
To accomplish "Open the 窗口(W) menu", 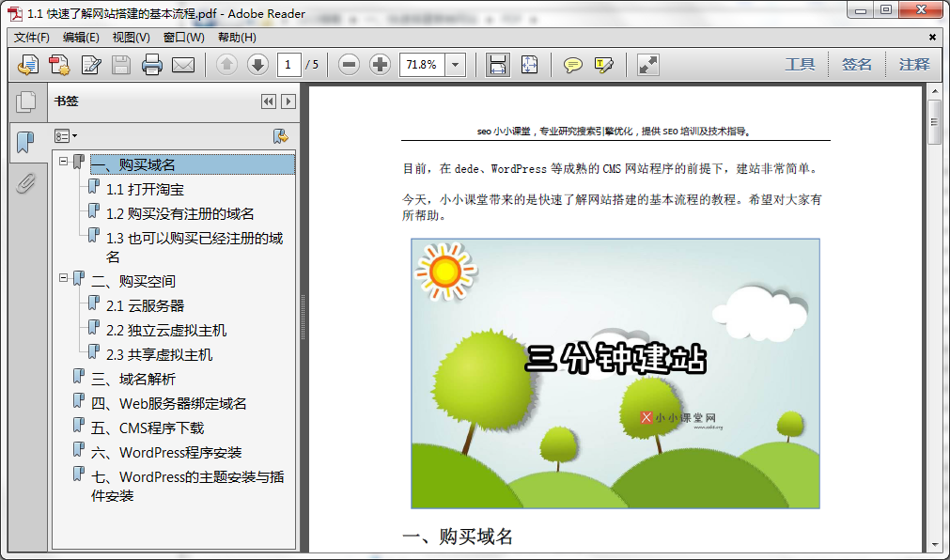I will (x=183, y=38).
